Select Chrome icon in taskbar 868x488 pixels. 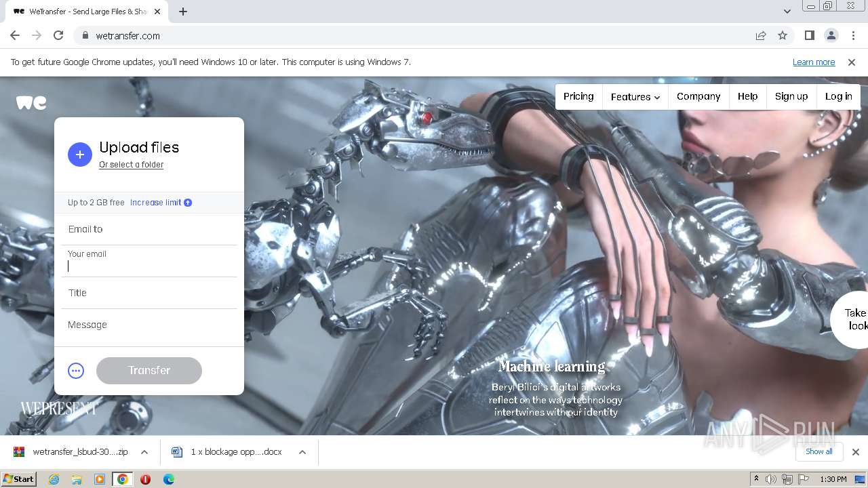pos(123,479)
